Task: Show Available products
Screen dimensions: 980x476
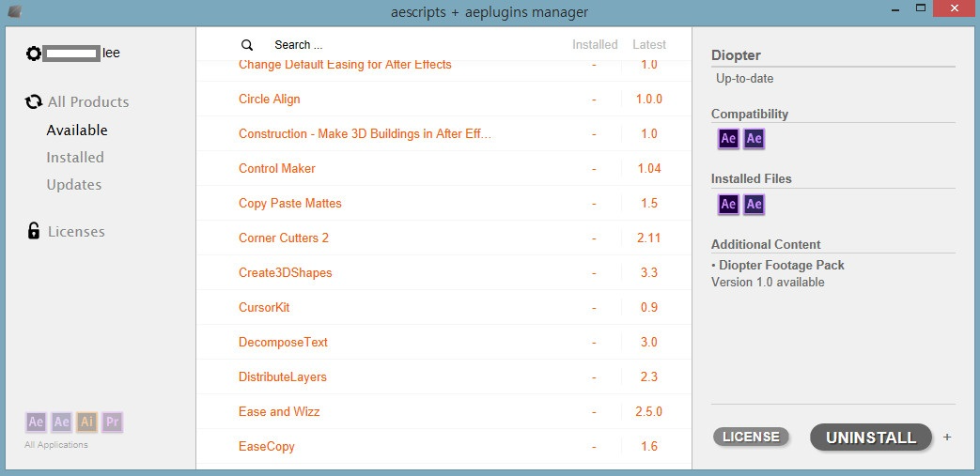Action: (x=77, y=131)
